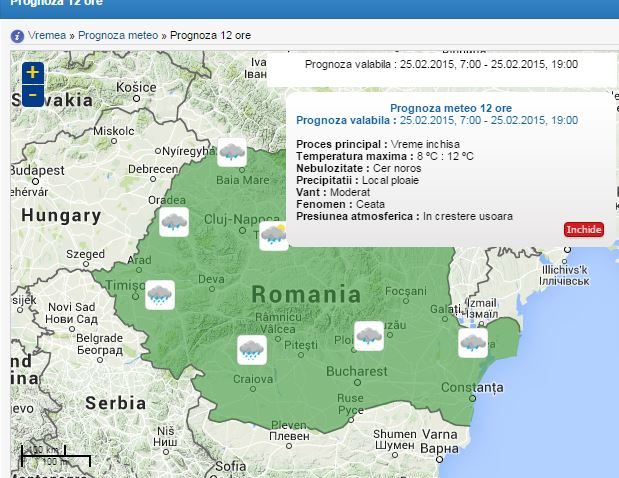Click the Fenomen: Ceata line
This screenshot has width=619, height=478.
pyautogui.click(x=340, y=204)
